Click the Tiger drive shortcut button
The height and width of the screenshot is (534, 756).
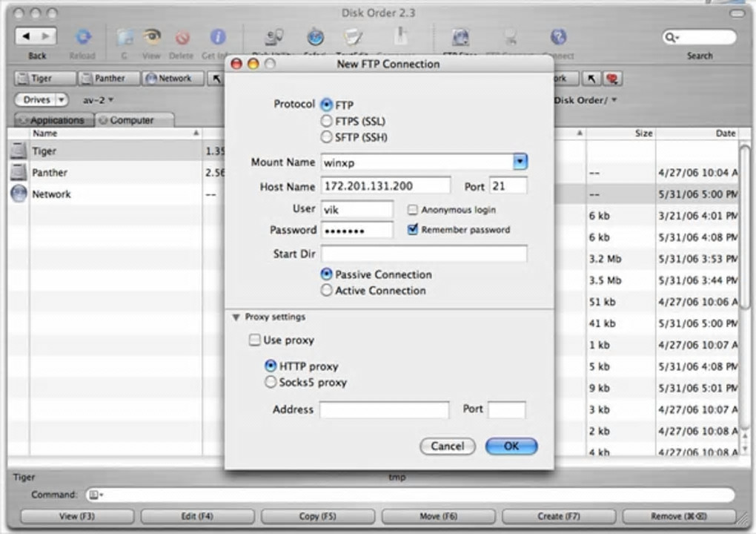click(44, 78)
